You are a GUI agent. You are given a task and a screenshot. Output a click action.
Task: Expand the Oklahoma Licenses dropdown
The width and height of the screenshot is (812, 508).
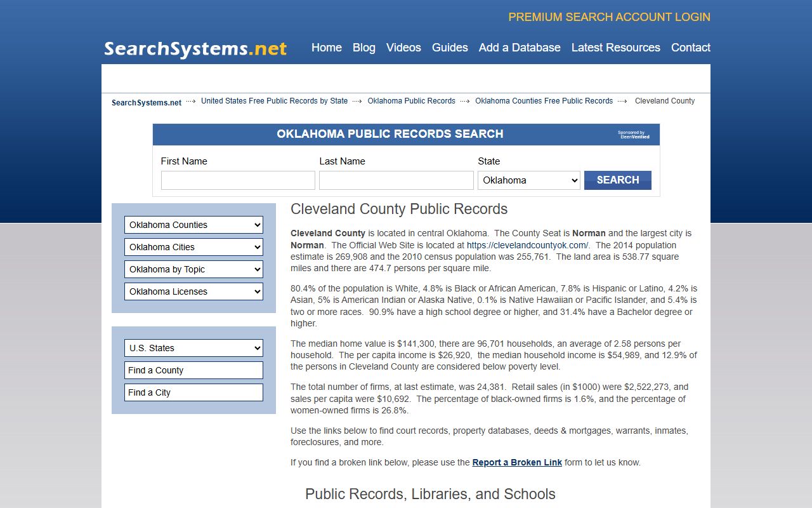[x=193, y=291]
